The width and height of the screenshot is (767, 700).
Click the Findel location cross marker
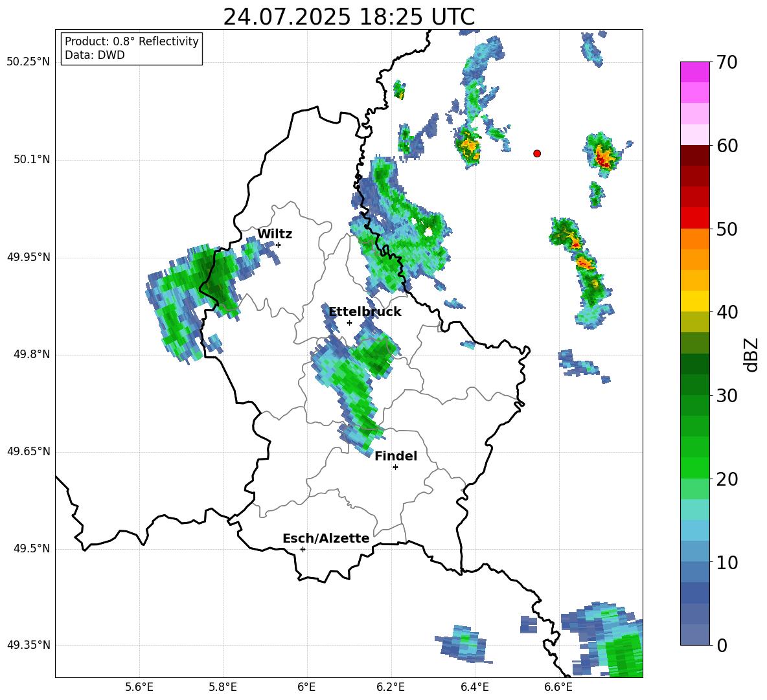(x=395, y=468)
